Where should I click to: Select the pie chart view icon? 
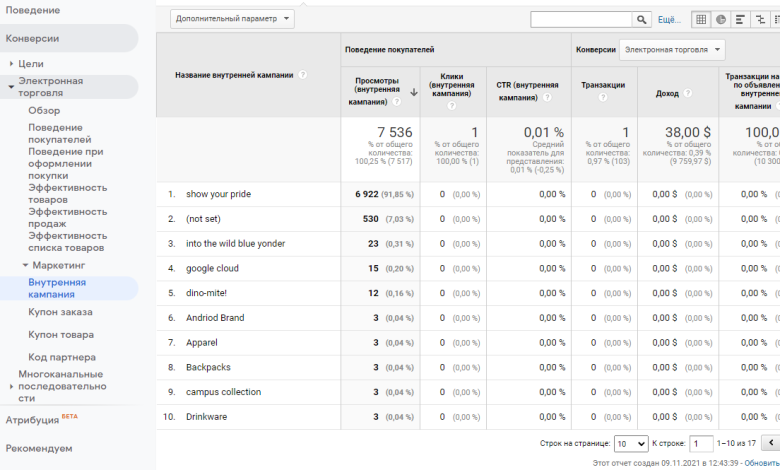pyautogui.click(x=720, y=19)
